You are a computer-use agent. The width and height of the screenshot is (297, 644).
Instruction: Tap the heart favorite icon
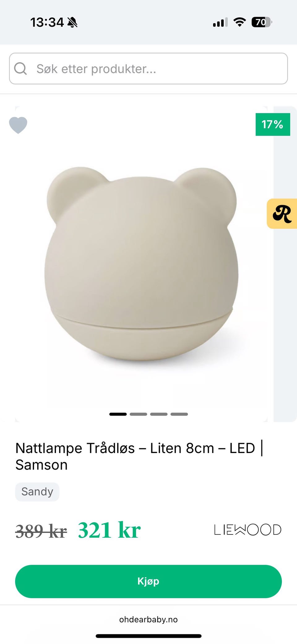click(x=18, y=125)
